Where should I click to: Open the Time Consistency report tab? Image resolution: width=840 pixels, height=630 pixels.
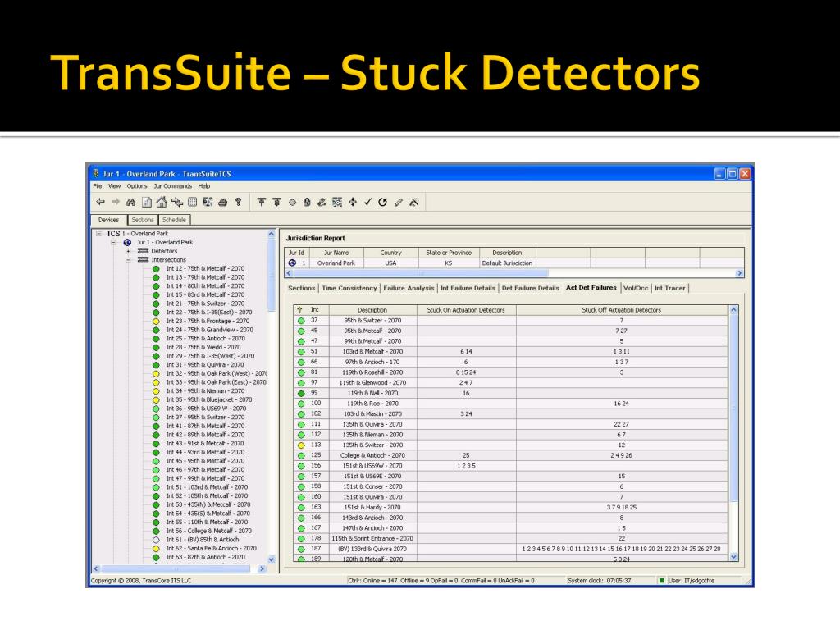(349, 288)
